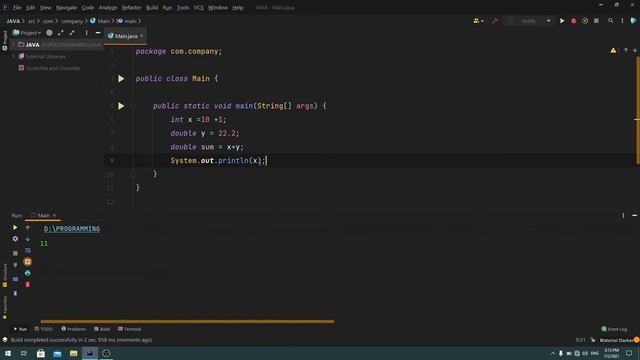Open the Event Log
Screen dimensions: 640x360
tap(614, 329)
